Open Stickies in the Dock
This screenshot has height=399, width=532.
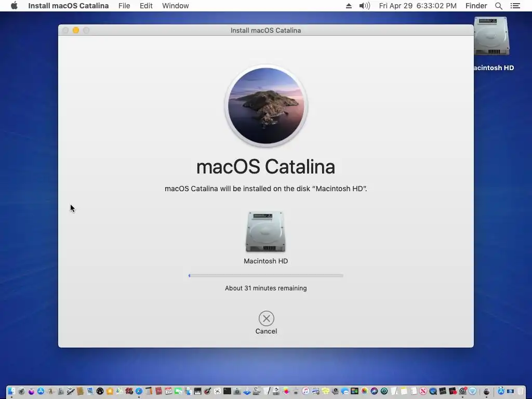tap(325, 391)
